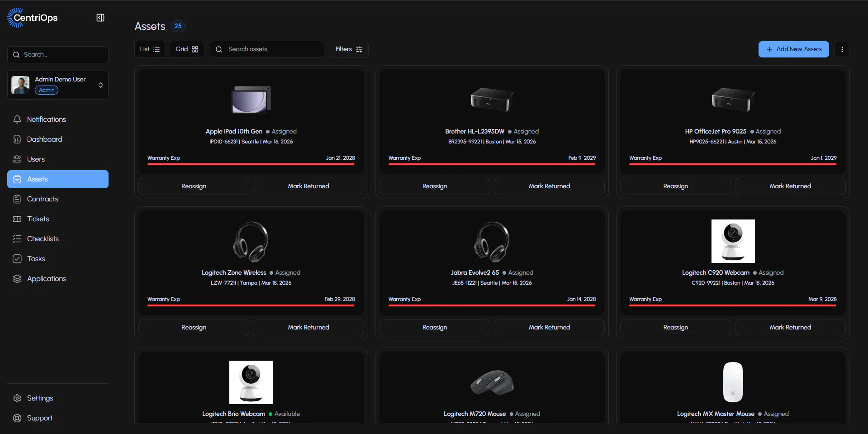Viewport: 868px width, 434px height.
Task: Click the Apple iPad 10th Gen thumbnail
Action: (251, 100)
